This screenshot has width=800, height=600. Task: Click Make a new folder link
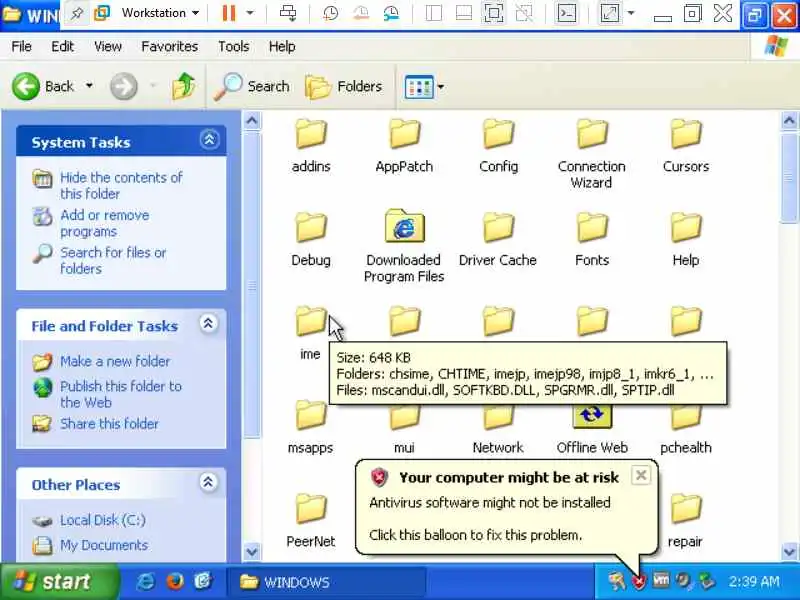(115, 361)
